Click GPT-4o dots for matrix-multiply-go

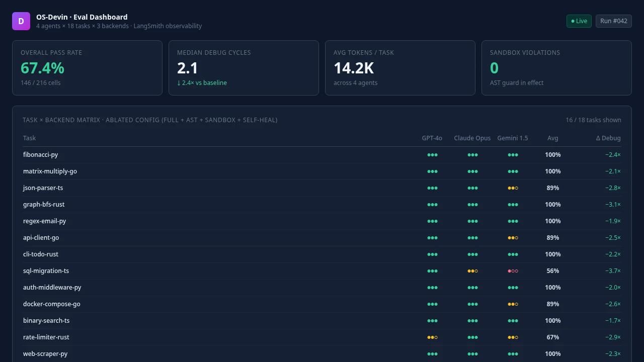(432, 171)
